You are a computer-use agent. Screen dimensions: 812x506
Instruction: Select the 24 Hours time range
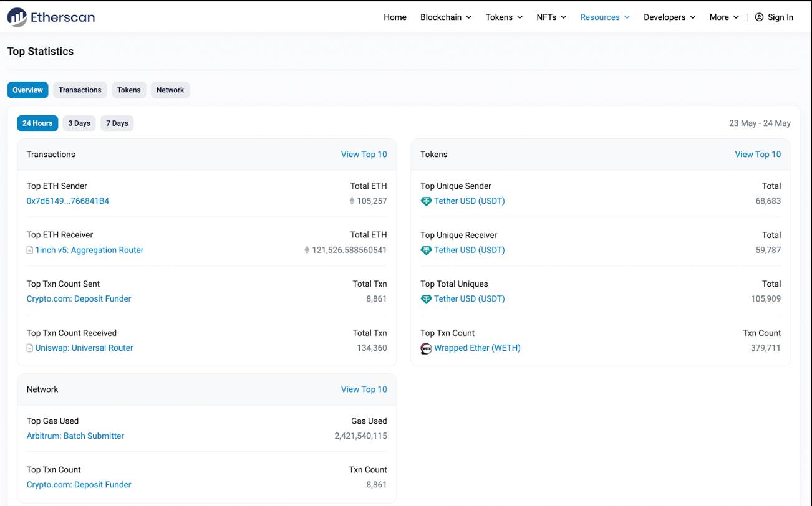[37, 123]
